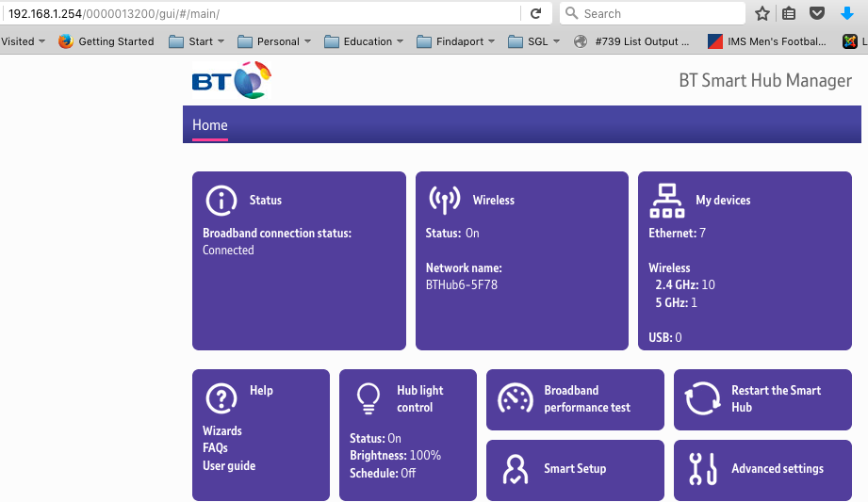Click the Help question mark icon
868x502 pixels.
click(x=221, y=398)
